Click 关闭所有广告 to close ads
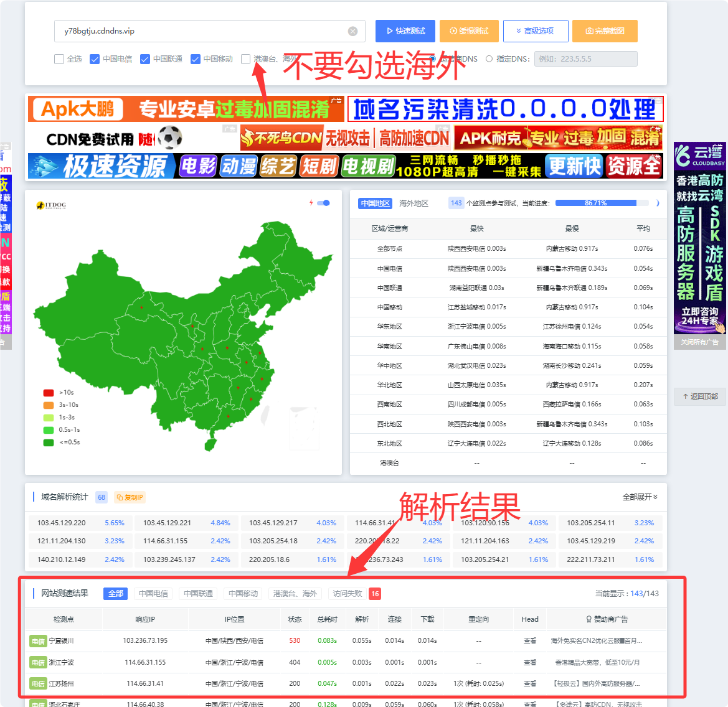 coord(700,342)
